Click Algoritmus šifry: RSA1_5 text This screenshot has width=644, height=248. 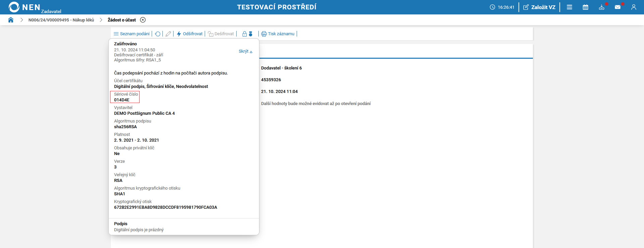tap(138, 60)
